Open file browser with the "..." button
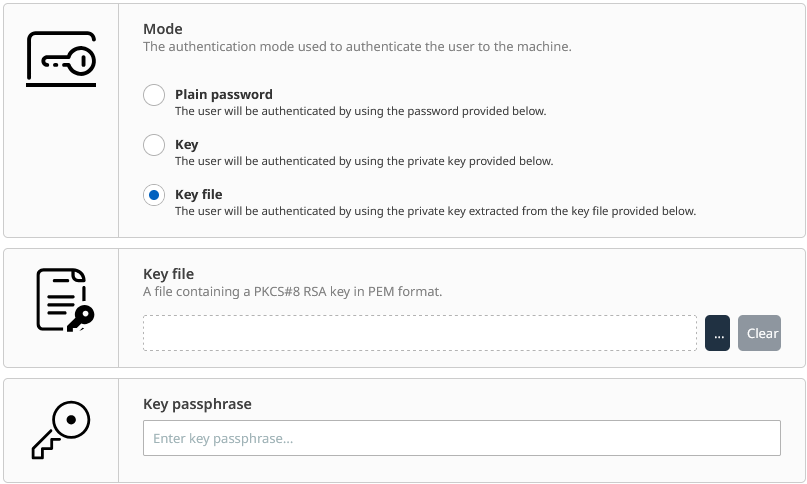Screen dimensions: 807x484 point(717,333)
